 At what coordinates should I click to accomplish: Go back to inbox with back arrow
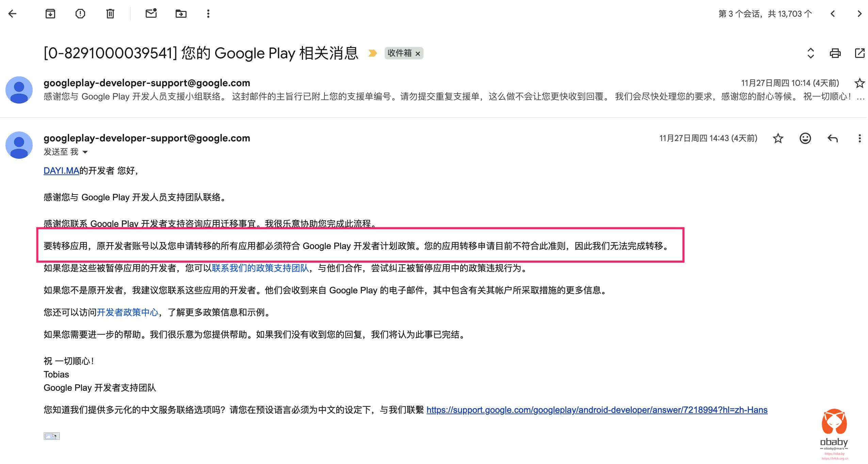[13, 14]
